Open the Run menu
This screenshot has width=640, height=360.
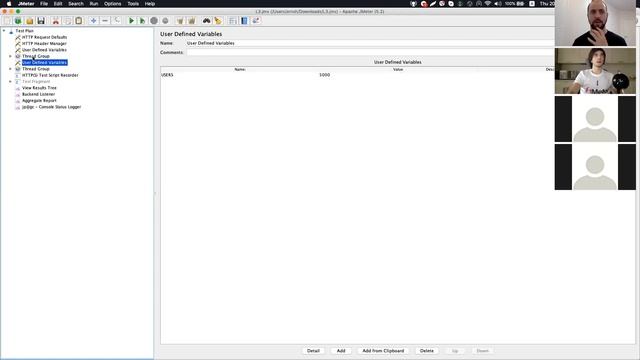click(94, 4)
